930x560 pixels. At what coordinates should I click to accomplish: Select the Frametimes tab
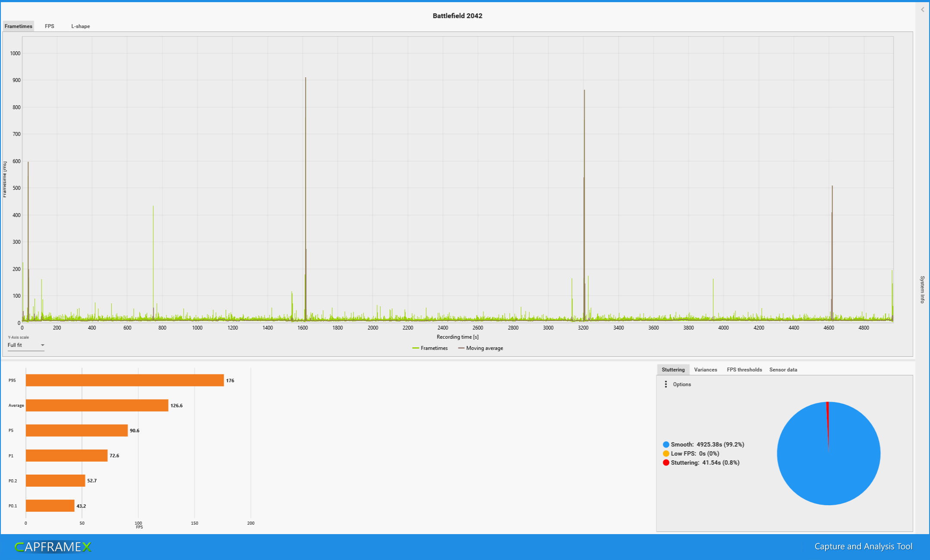point(18,26)
